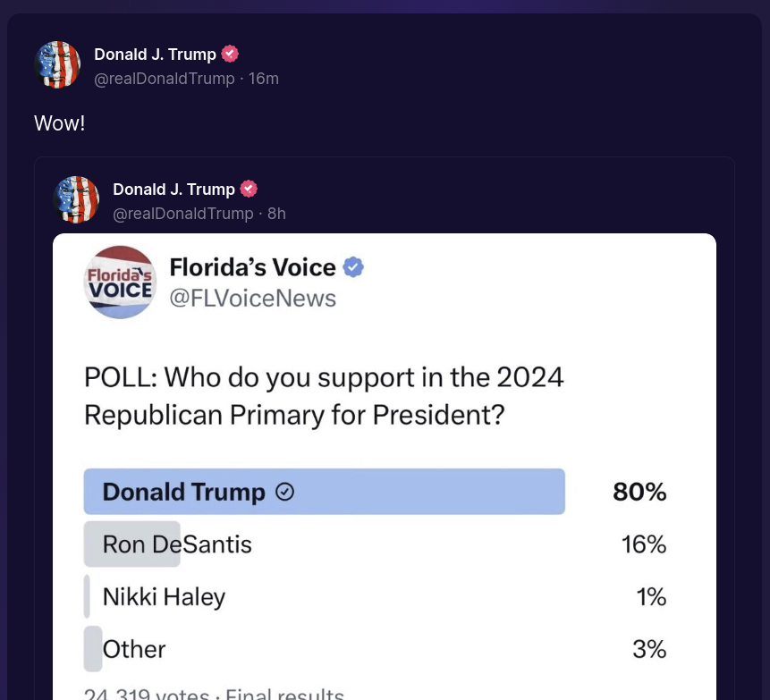This screenshot has height=700, width=770.
Task: Open the quoted post's profile avatar
Action: [x=76, y=199]
